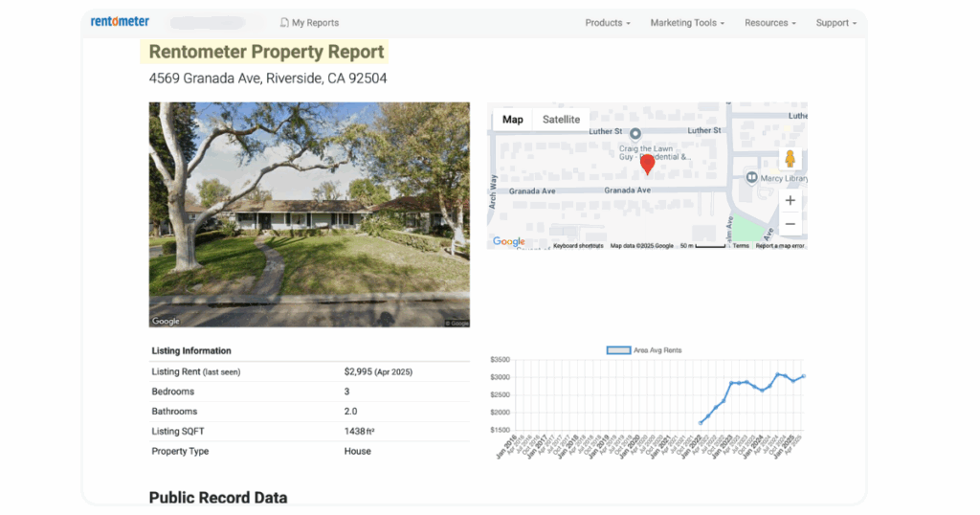Toggle Area Avg Rents legend swatch

[619, 350]
